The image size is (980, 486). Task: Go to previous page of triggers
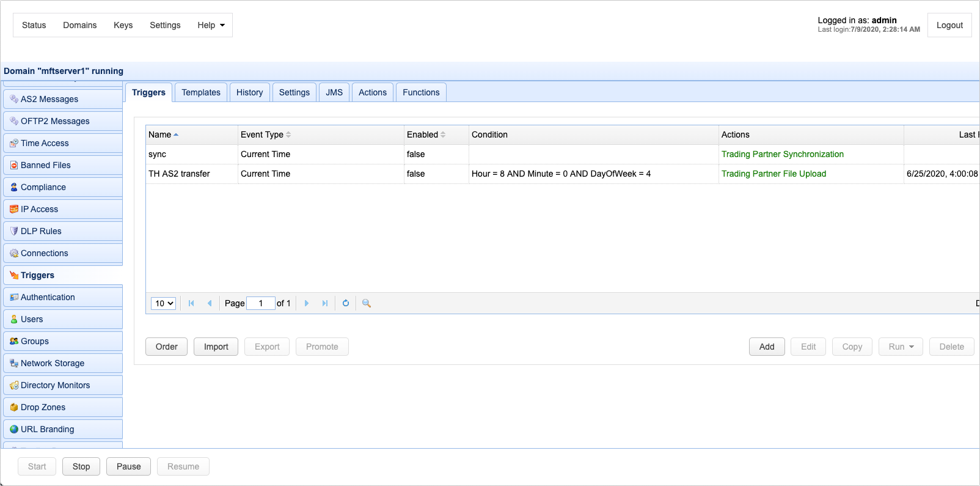coord(210,303)
